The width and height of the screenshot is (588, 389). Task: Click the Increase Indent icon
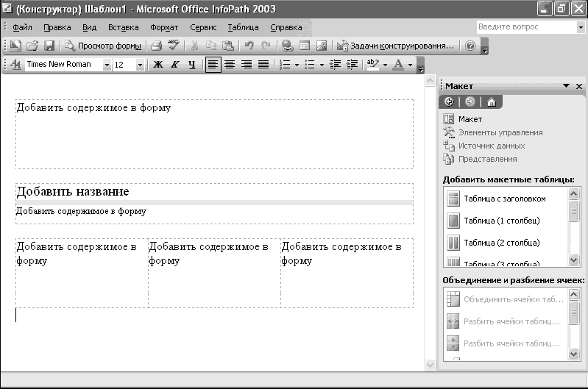click(x=352, y=65)
